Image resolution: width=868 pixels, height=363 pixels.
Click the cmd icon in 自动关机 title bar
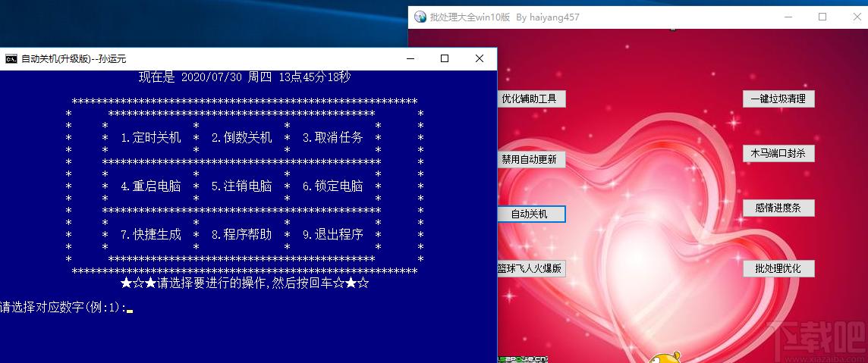click(x=11, y=58)
